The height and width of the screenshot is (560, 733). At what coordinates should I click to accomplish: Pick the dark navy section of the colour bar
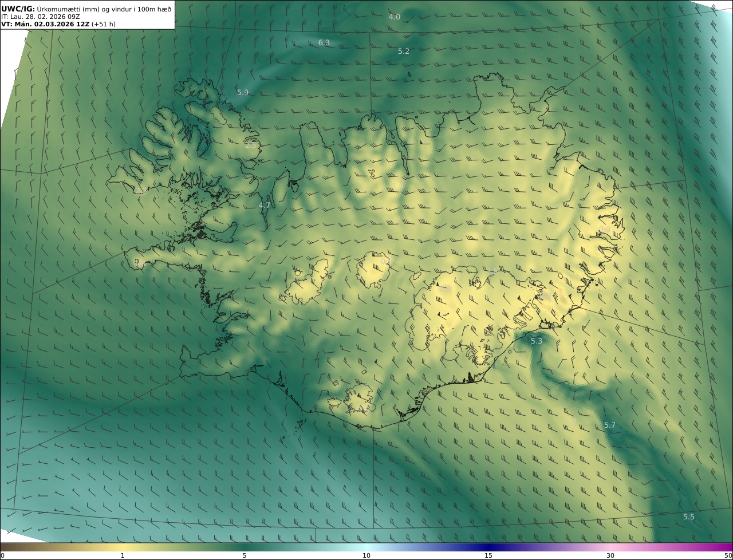[488, 547]
